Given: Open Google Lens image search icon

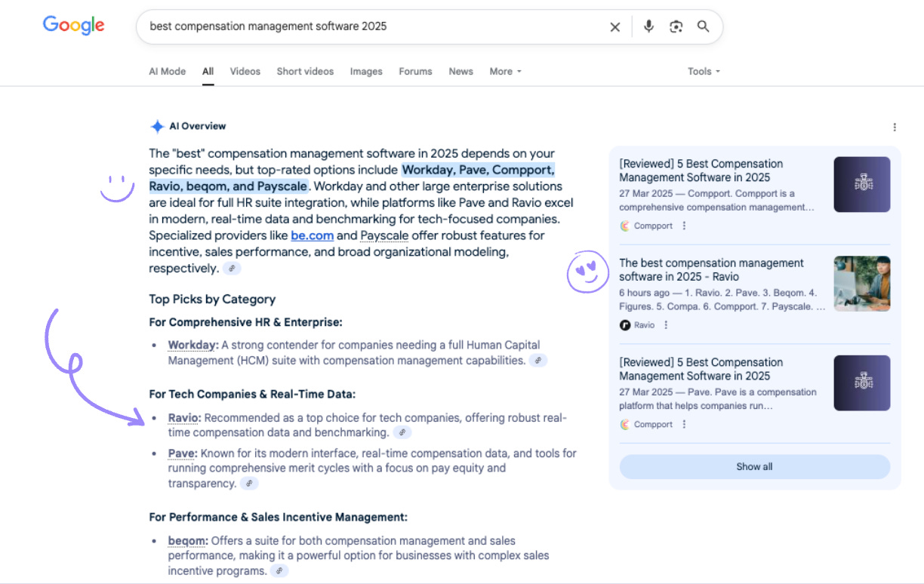Looking at the screenshot, I should (x=676, y=26).
